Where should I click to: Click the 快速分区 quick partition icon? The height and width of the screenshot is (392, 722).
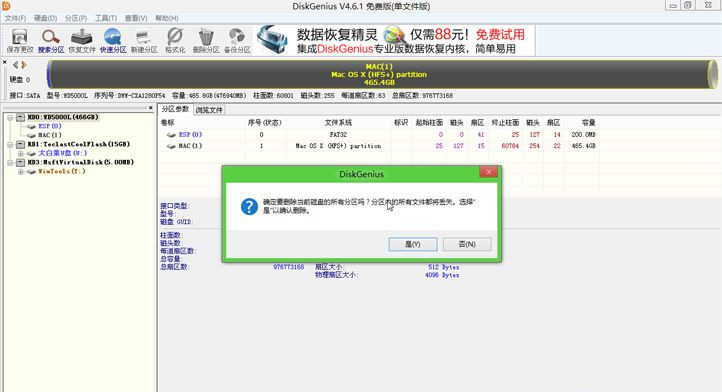113,41
